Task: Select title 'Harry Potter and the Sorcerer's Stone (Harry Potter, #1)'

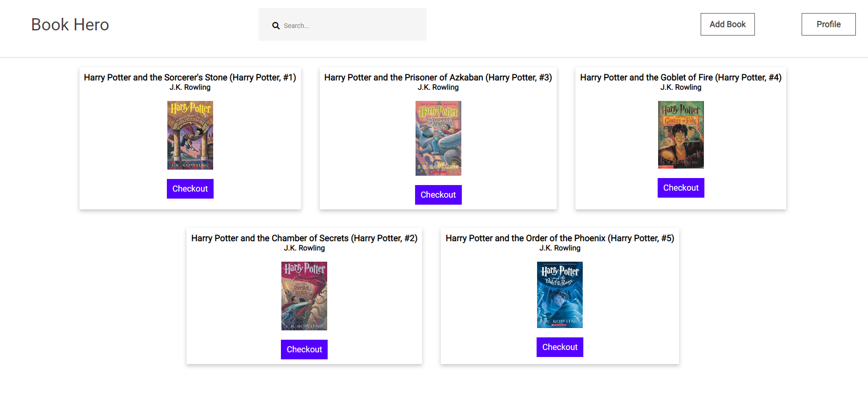Action: pos(190,78)
